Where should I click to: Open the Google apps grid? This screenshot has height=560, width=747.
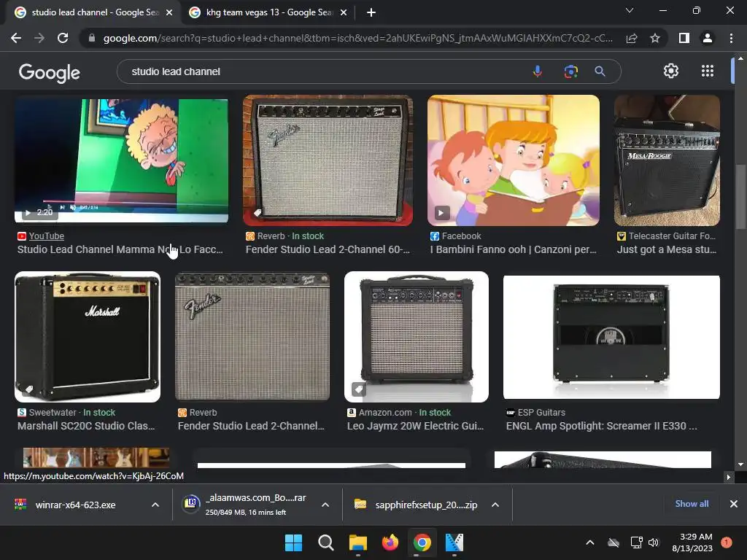click(x=708, y=71)
